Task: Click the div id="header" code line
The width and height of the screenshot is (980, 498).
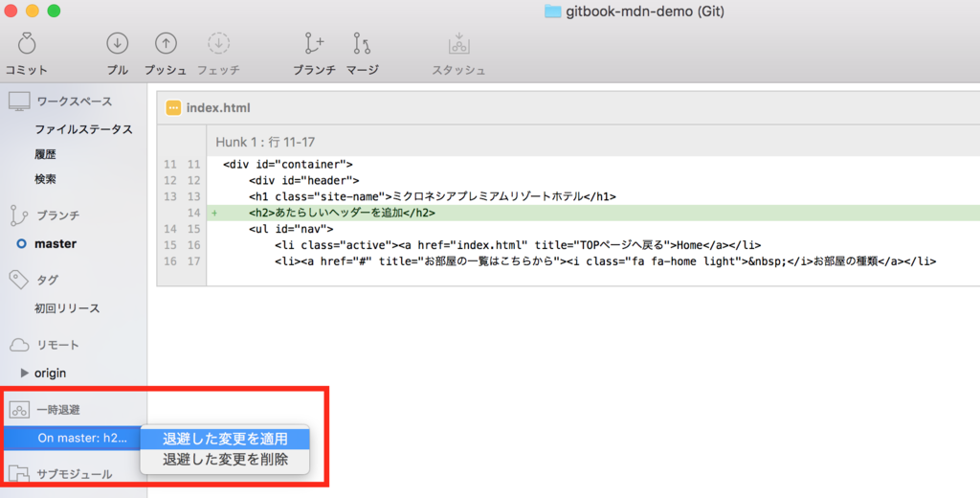Action: [304, 181]
